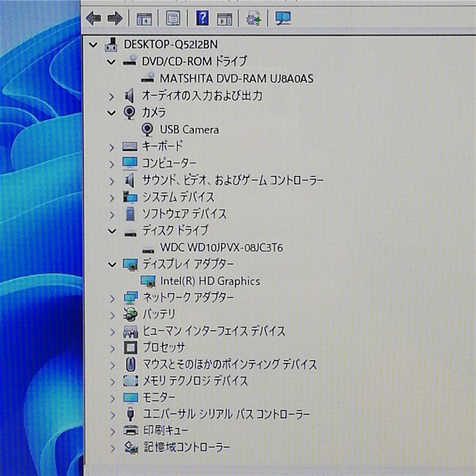Click the プロセッサ label
The width and height of the screenshot is (476, 476).
pos(164,347)
